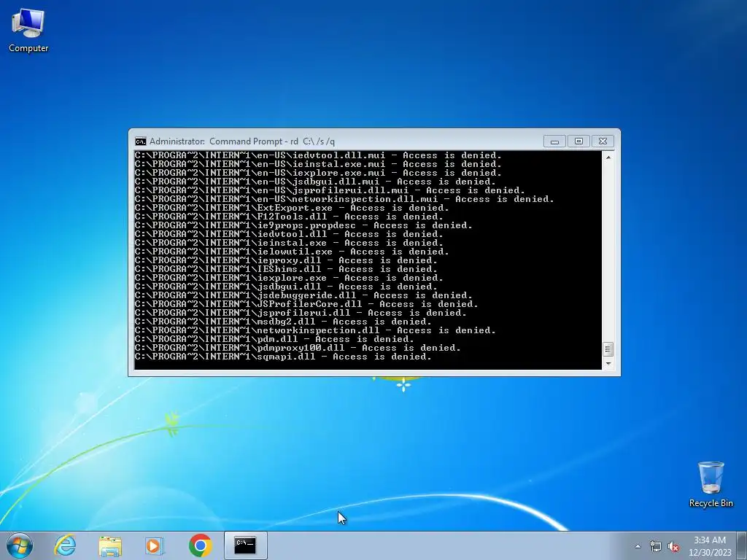Launch Internet Explorer from taskbar
The width and height of the screenshot is (747, 560).
[65, 545]
